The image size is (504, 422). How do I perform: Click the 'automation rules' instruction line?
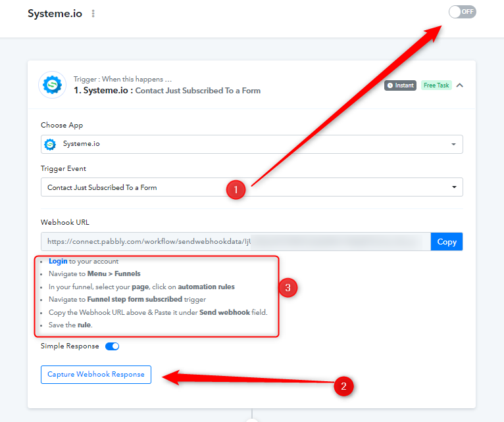coord(141,287)
